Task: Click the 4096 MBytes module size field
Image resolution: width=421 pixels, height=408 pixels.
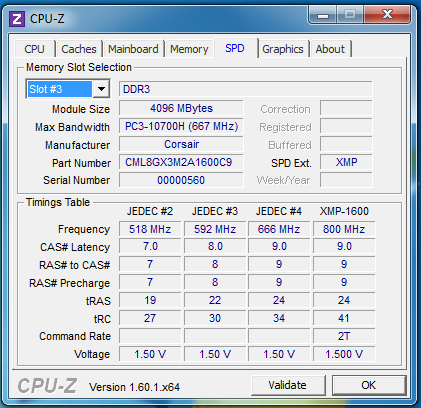Action: pyautogui.click(x=181, y=108)
